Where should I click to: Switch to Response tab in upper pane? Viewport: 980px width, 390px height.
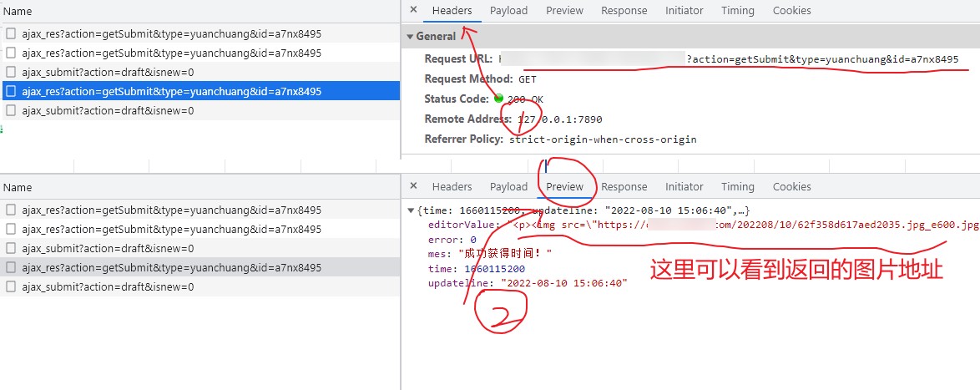624,11
